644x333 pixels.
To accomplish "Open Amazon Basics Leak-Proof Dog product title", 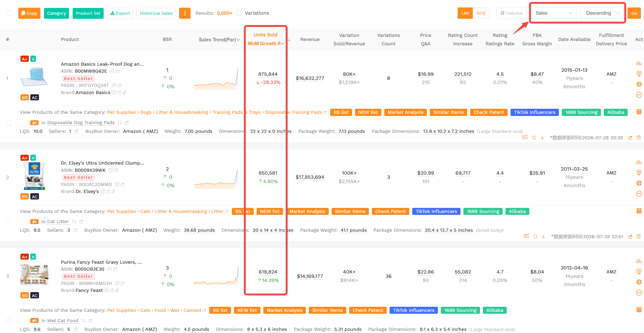I will pos(102,64).
